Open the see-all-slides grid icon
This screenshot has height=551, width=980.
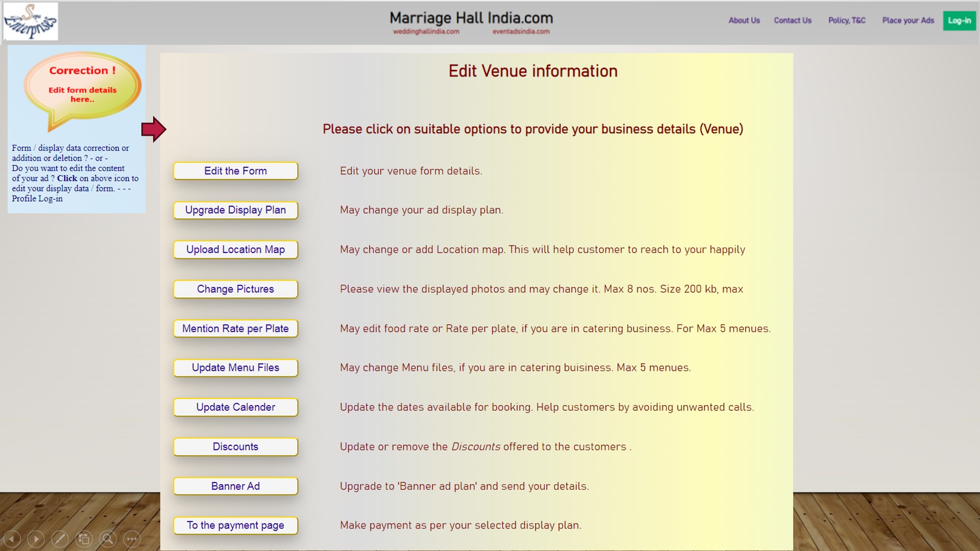pyautogui.click(x=84, y=539)
